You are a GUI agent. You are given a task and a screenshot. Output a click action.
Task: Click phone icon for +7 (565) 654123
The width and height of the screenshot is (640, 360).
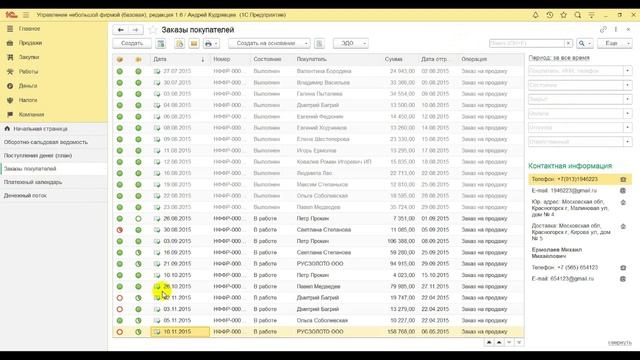coord(623,268)
